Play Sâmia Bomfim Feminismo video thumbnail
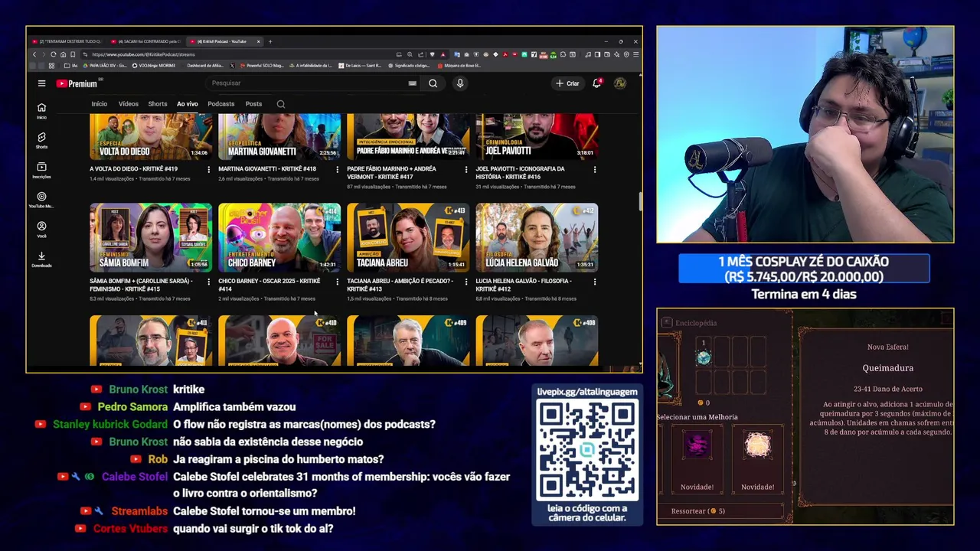 click(x=151, y=237)
